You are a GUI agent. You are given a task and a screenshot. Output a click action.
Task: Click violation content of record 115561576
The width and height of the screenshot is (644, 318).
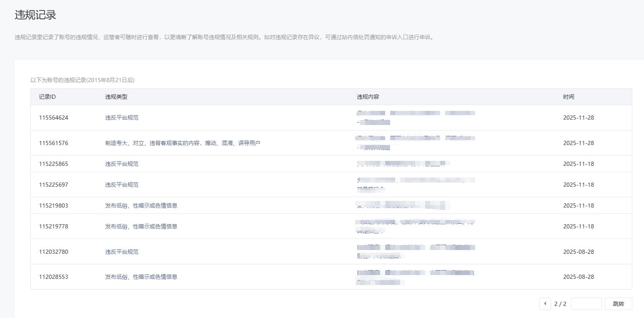pos(416,143)
